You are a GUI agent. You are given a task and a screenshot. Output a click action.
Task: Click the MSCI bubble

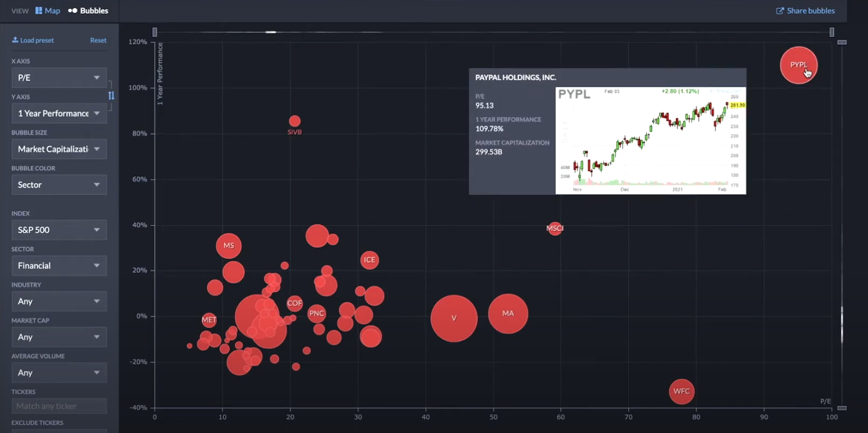click(555, 228)
